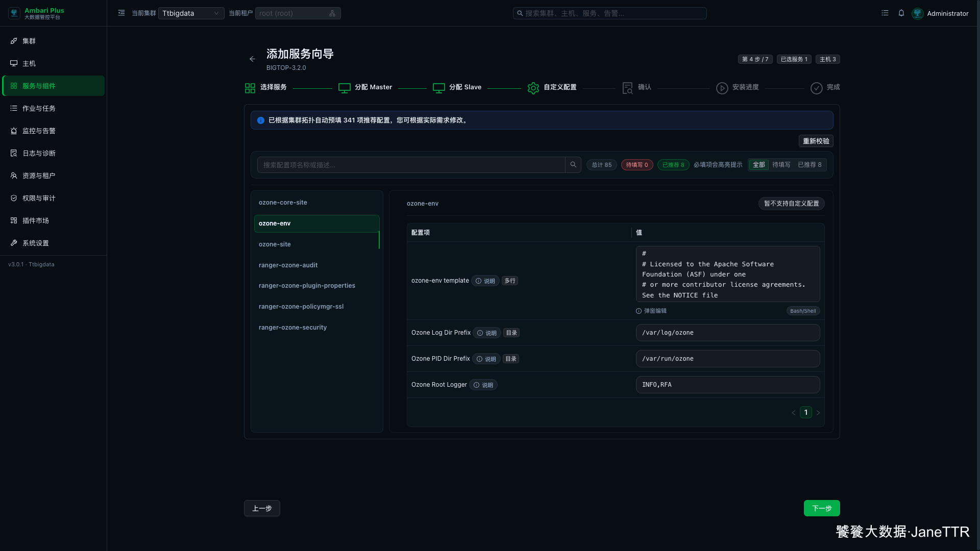980x551 pixels.
Task: Click the 系统设置 wrench icon
Action: click(14, 243)
